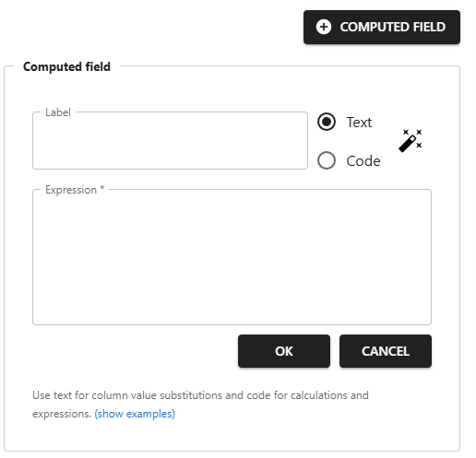Viewport: 476px width, 458px height.
Task: Click the required asterisk beside Expression
Action: click(x=102, y=188)
